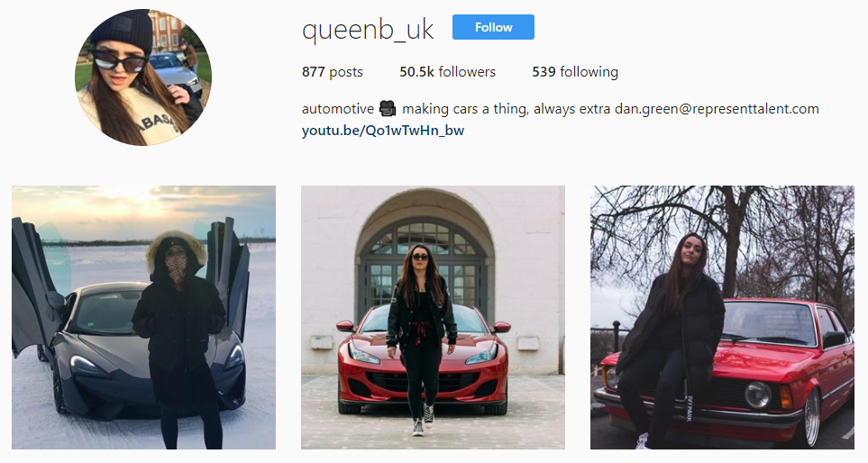This screenshot has width=868, height=463.
Task: View the 539 following list
Action: point(575,72)
